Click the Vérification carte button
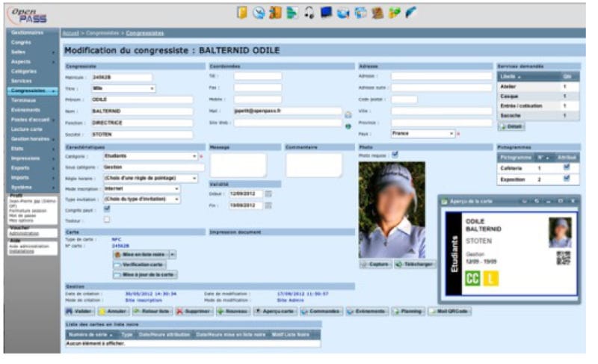Screen dimensions: 598x364 (139, 265)
